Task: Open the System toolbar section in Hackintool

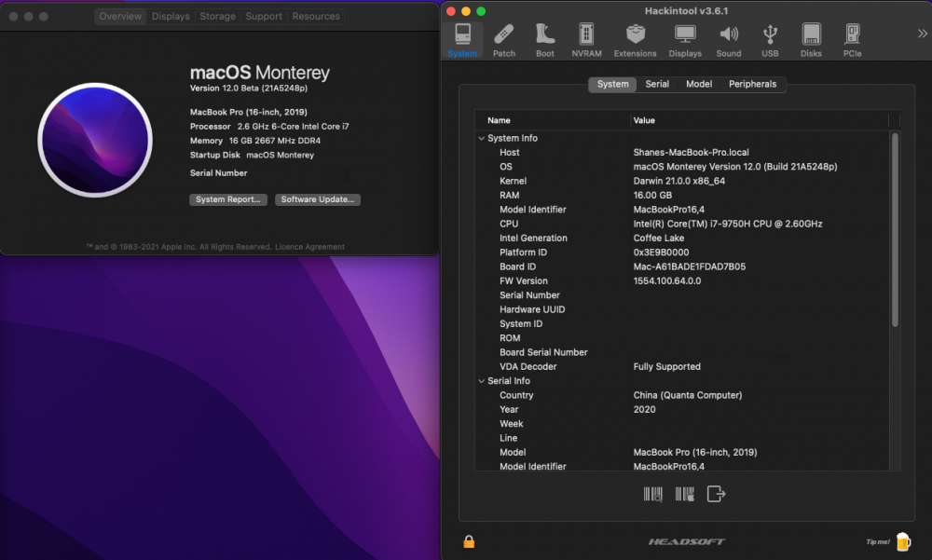Action: click(462, 40)
